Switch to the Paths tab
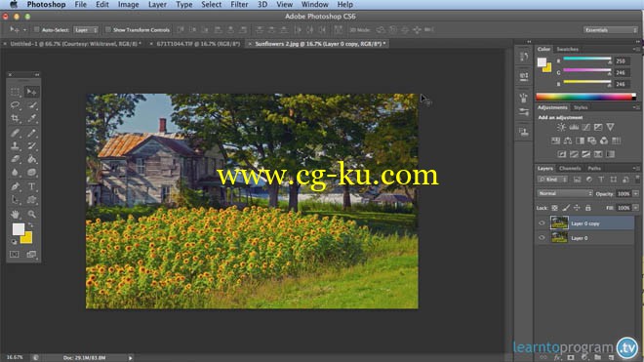Screen dimensions: 644x362 594,168
